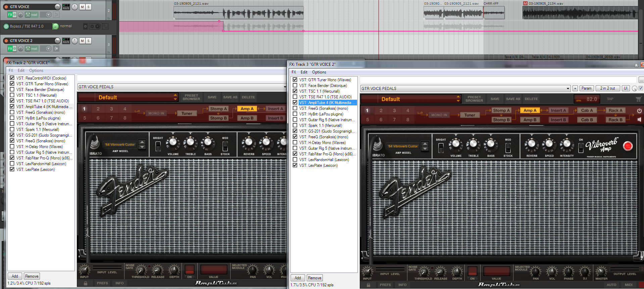Open FX chain for GTR VOICE 2 track
The width and height of the screenshot is (644, 289).
click(10, 49)
